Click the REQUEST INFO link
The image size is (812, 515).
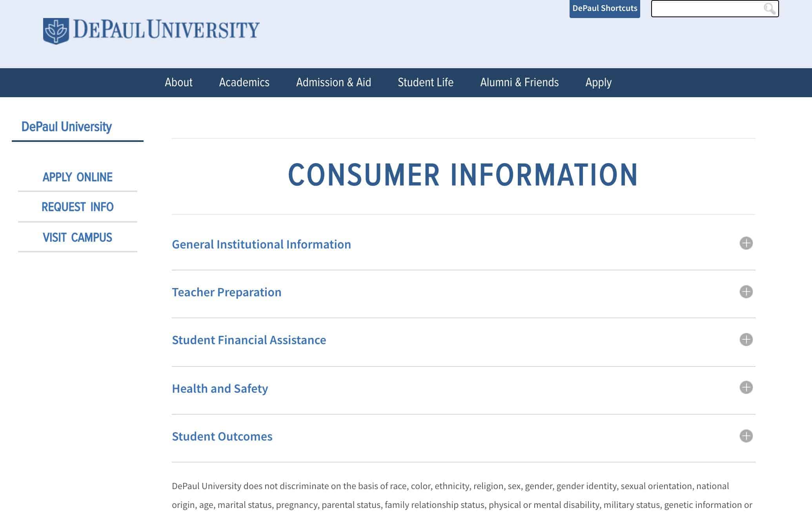[78, 207]
